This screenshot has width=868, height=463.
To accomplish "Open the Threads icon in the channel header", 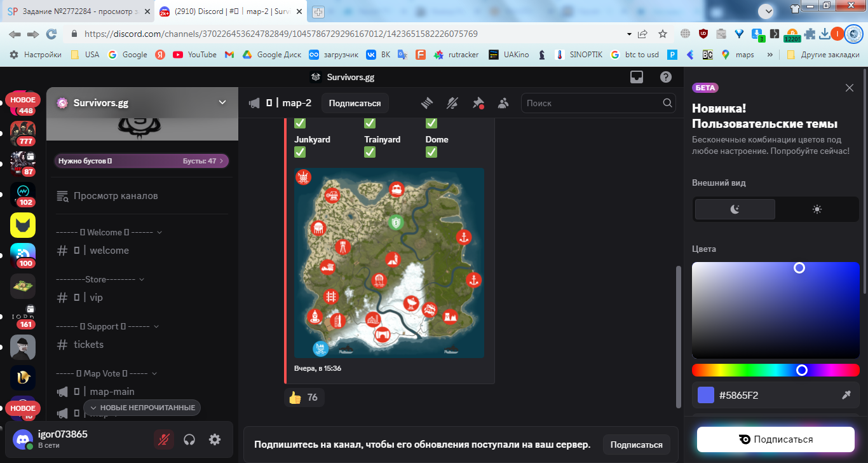I will coord(427,103).
